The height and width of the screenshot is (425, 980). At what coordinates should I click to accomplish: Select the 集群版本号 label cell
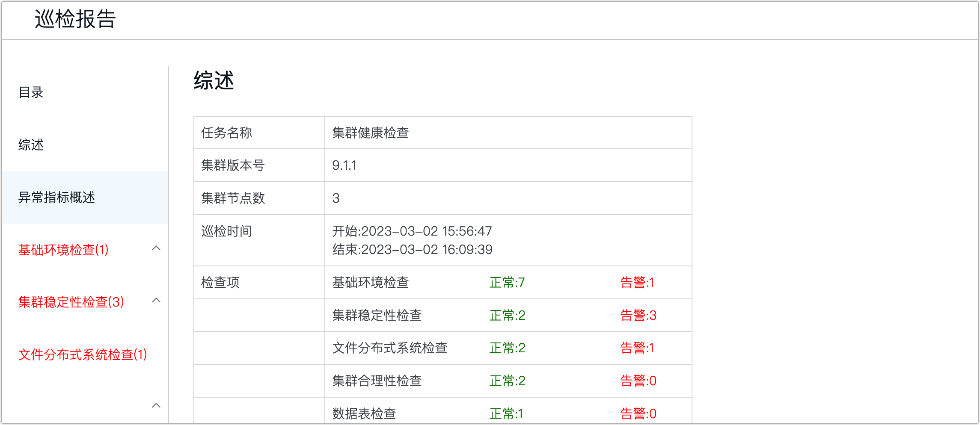[x=259, y=165]
